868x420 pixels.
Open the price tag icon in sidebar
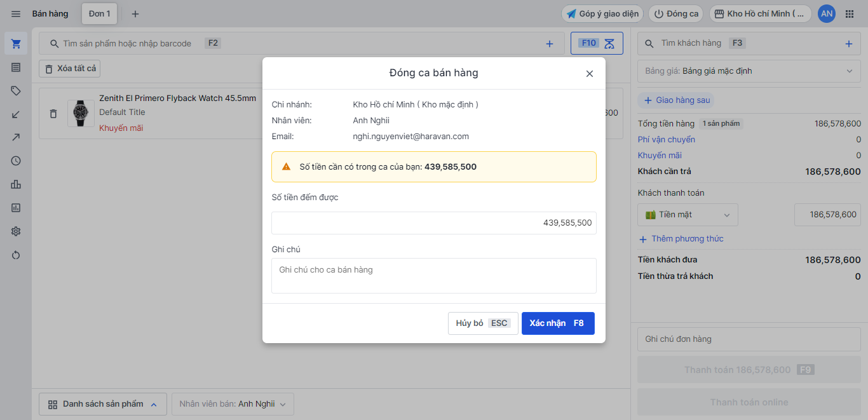coord(16,91)
